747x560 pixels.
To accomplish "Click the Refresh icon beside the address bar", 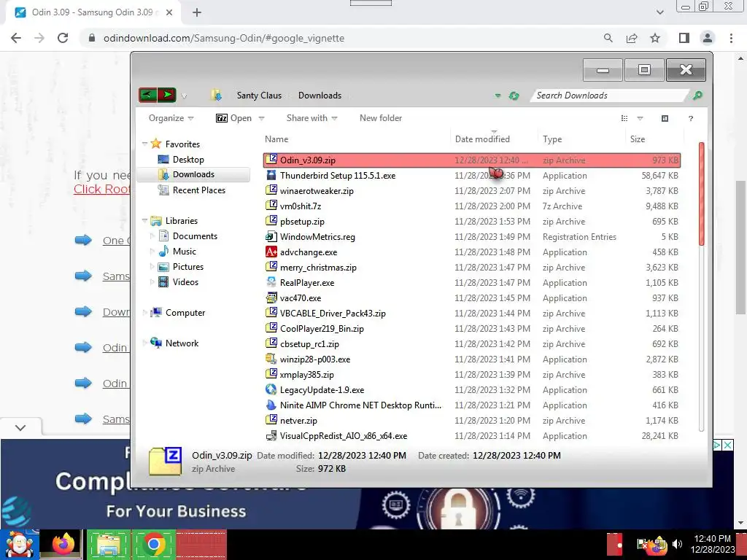I will [514, 96].
